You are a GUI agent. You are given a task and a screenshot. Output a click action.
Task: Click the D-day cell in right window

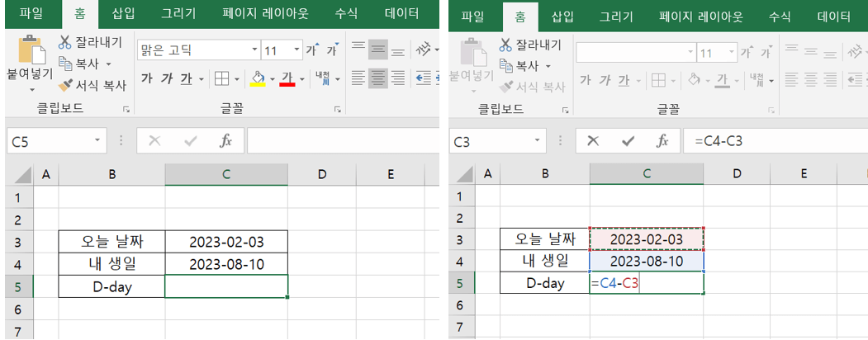pos(545,283)
